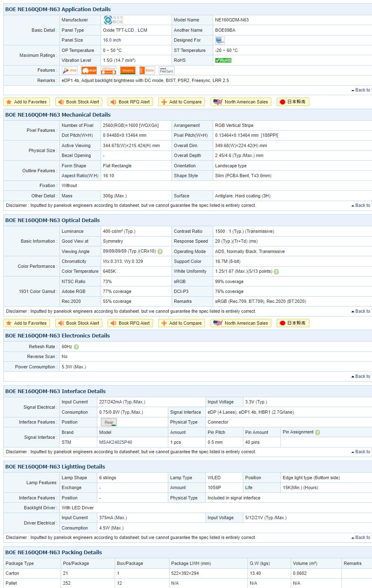Click sRGB value 99% coverage
Screen dimensions: 372x588
(x=229, y=282)
